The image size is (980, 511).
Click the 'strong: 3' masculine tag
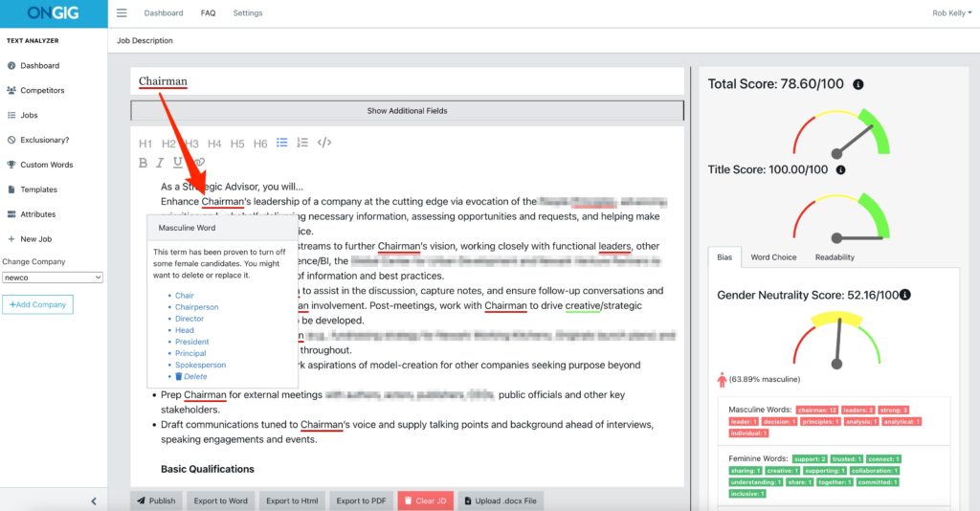(x=893, y=411)
